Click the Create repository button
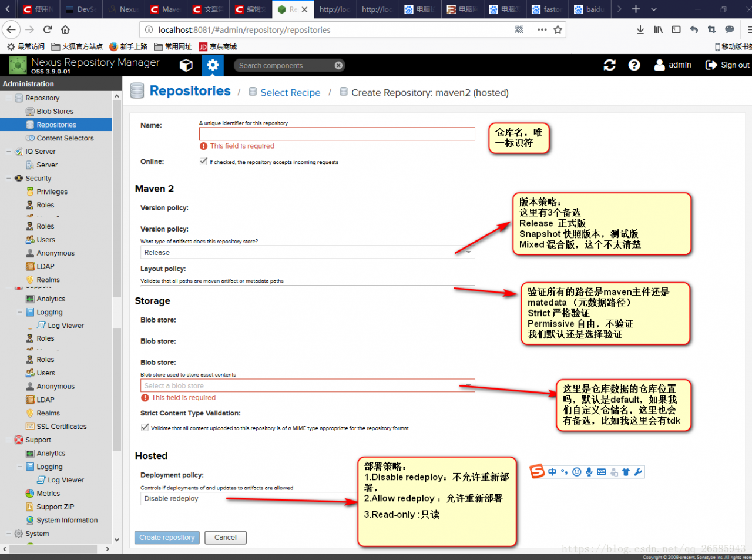Viewport: 752px width, 560px height. pos(167,538)
